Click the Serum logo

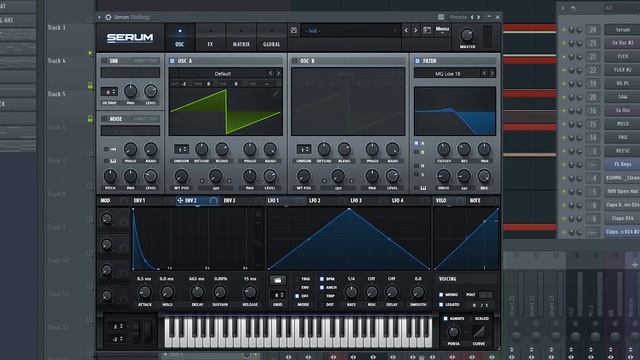pyautogui.click(x=130, y=38)
